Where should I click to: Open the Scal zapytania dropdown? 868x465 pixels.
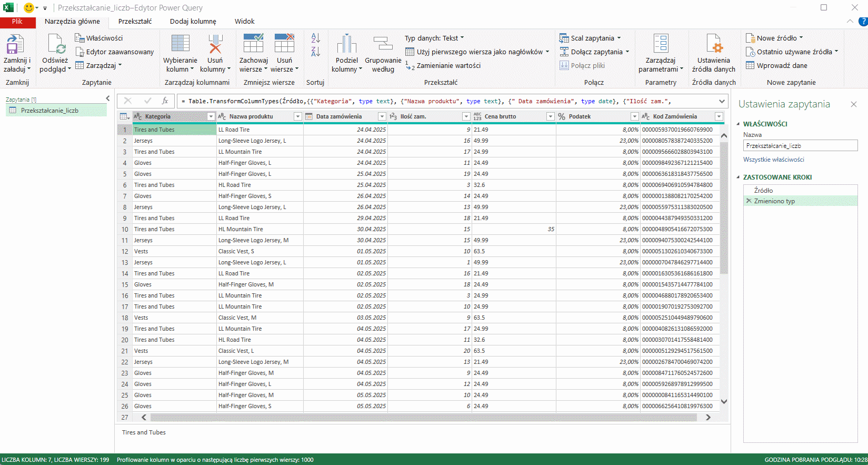pyautogui.click(x=590, y=38)
